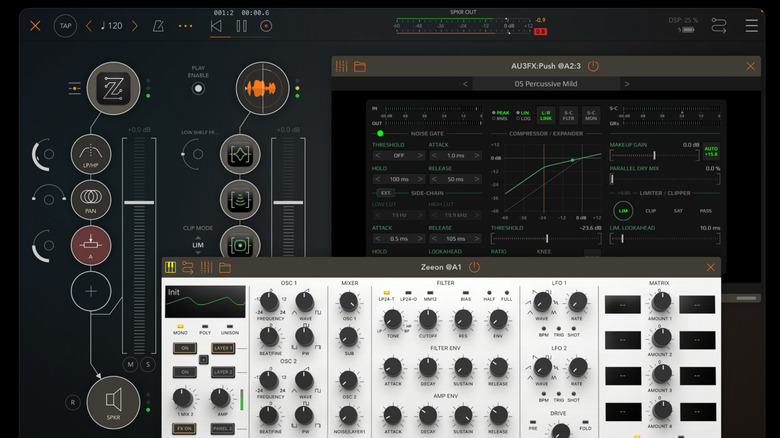Image resolution: width=780 pixels, height=438 pixels.
Task: Decrease tempo with arrow left of 120
Action: pyautogui.click(x=89, y=26)
